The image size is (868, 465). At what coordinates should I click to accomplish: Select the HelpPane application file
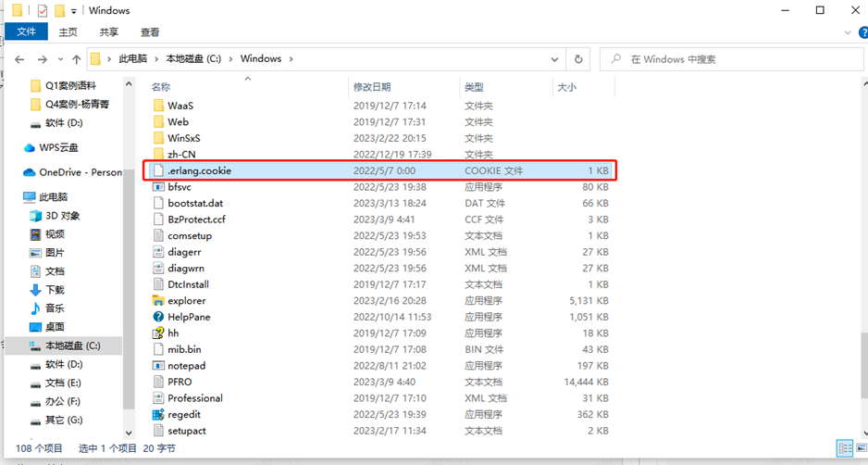pos(188,317)
